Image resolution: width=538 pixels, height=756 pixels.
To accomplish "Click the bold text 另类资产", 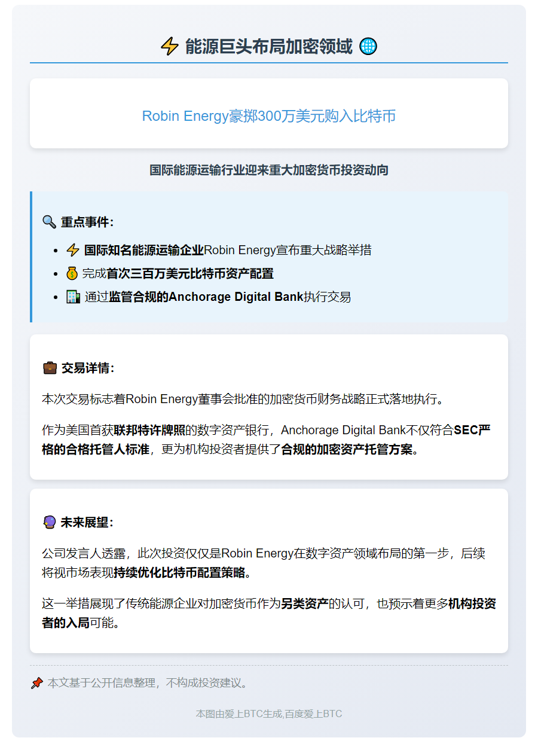I will 305,603.
